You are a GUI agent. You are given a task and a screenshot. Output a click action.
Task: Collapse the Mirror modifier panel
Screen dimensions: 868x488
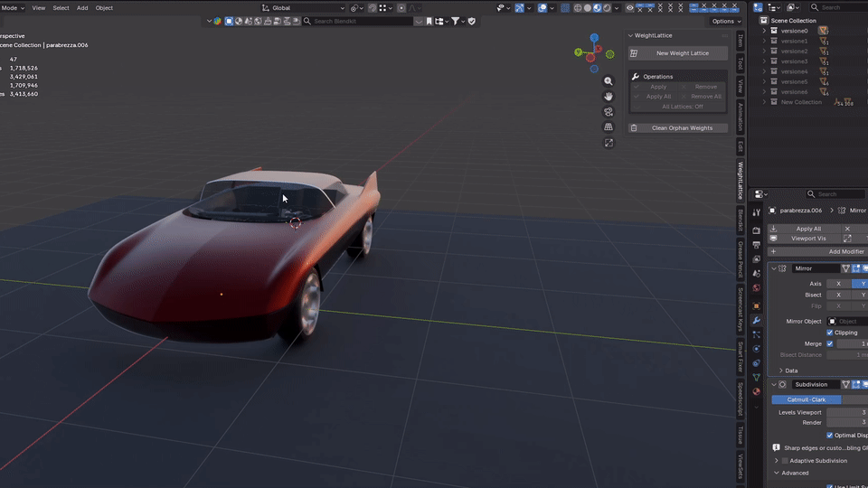(774, 268)
